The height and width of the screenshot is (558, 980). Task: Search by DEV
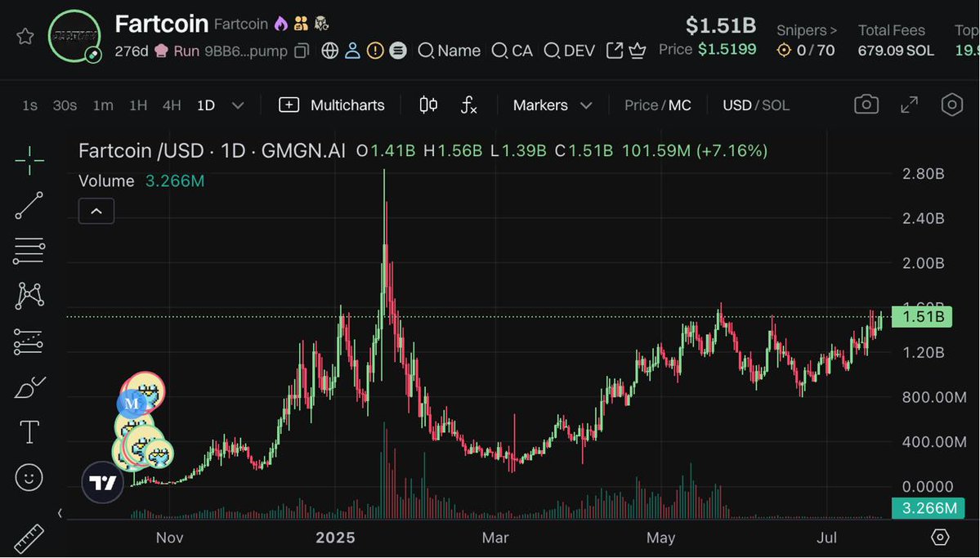[x=570, y=51]
